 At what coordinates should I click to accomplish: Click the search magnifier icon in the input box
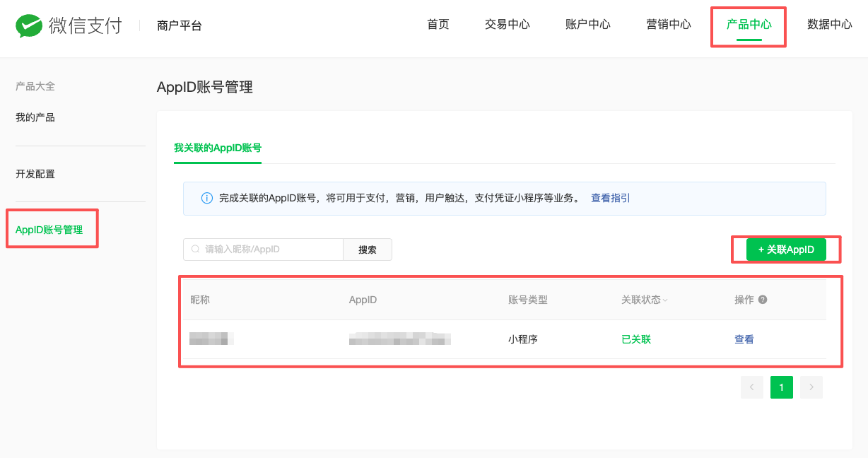196,249
